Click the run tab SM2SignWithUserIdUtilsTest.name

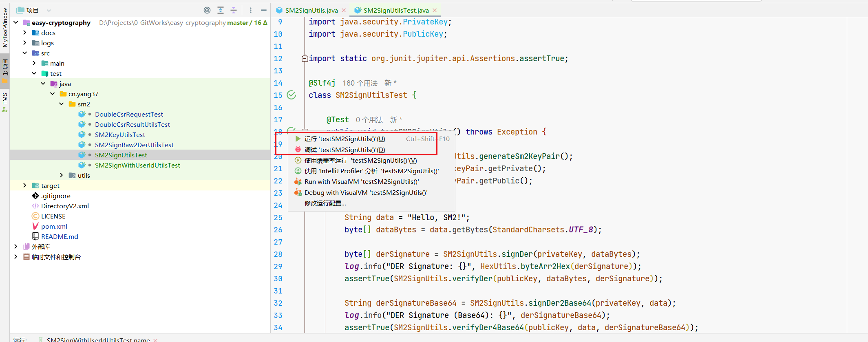98,340
